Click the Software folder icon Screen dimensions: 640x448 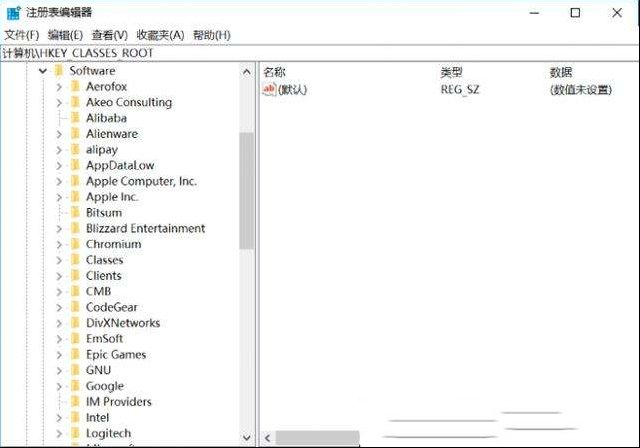[x=59, y=71]
